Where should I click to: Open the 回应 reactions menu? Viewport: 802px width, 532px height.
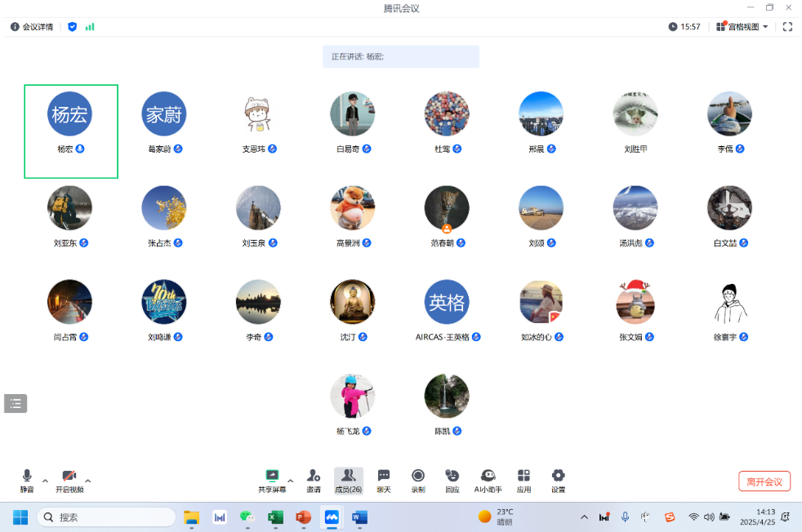click(452, 480)
